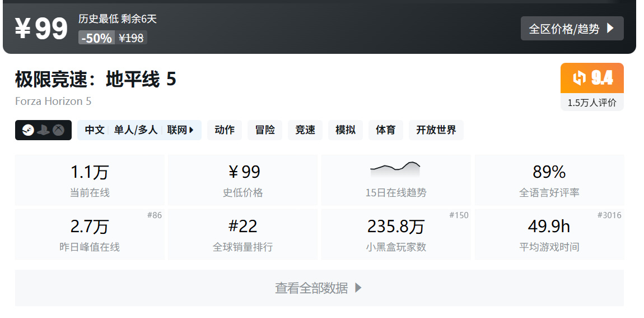Viewport: 644px width, 318px height.
Task: Open the 小黑盒玩家数 235.8万 card
Action: click(396, 234)
